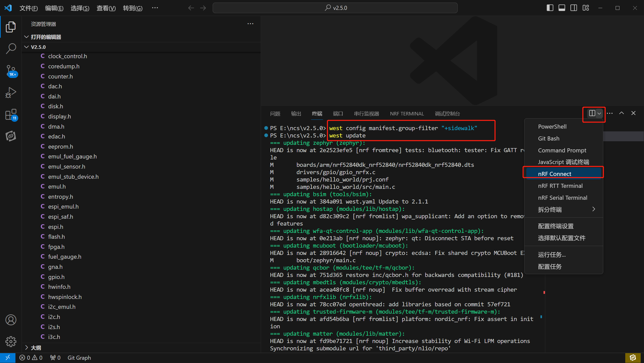Open display.h in Explorer

coord(141,116)
